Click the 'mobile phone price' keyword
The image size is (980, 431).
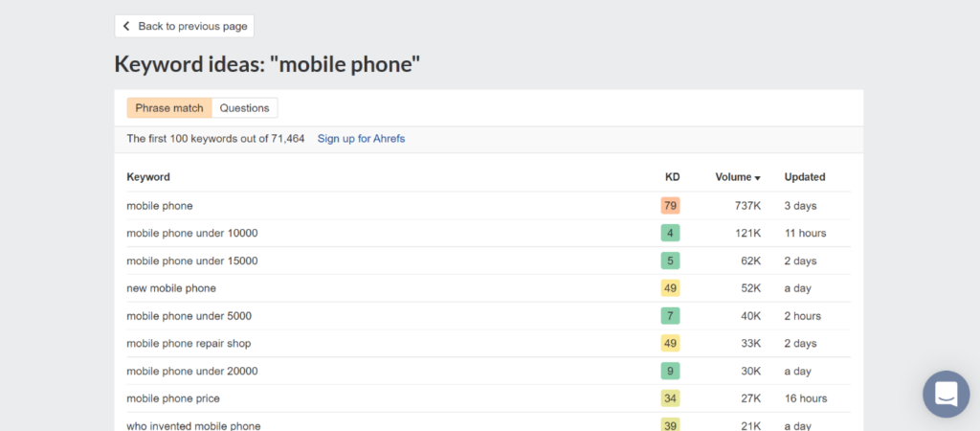point(173,398)
